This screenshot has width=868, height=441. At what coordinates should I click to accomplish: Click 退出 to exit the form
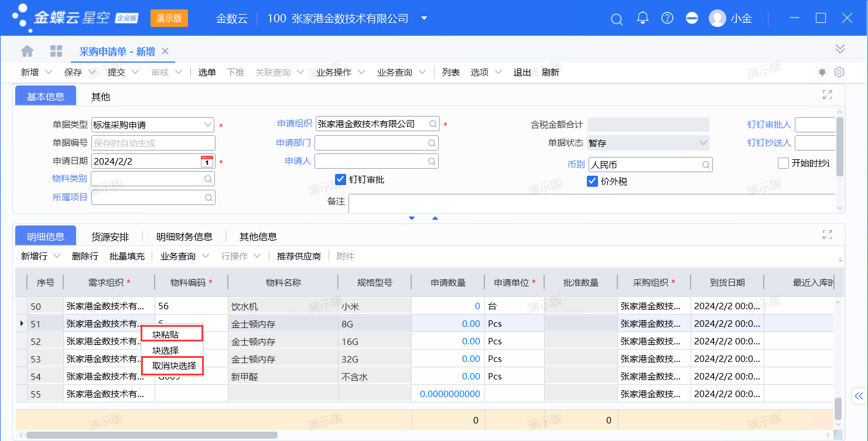(522, 72)
